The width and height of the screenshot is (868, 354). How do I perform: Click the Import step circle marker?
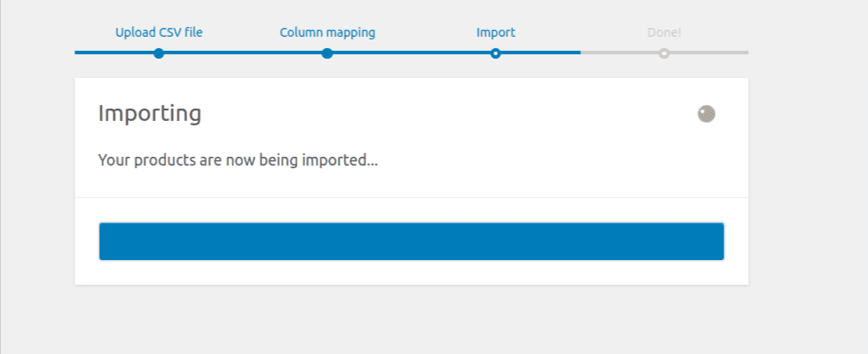click(495, 53)
